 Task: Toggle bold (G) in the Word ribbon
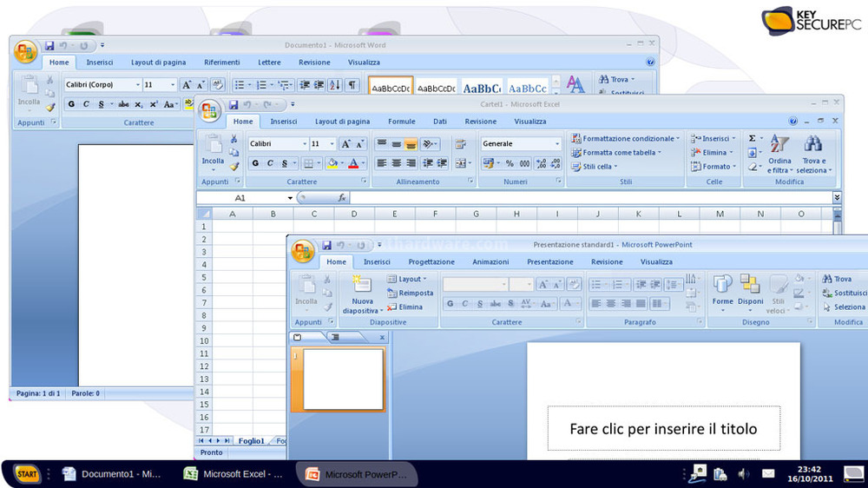coord(71,104)
